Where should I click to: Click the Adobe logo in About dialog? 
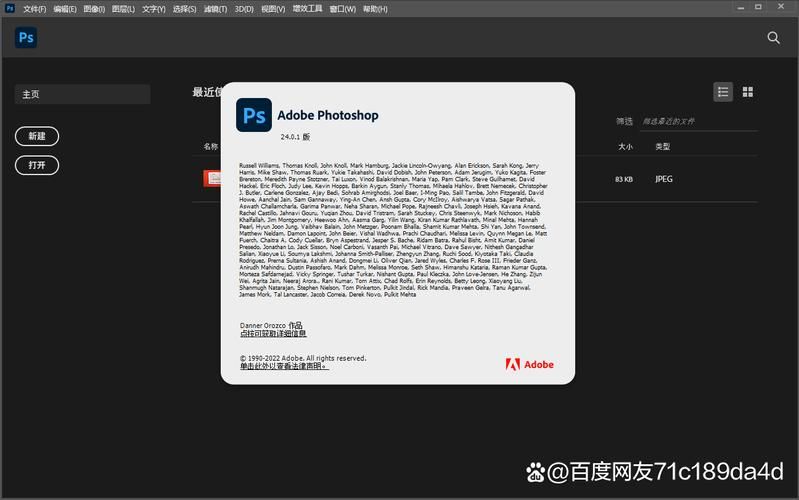529,364
